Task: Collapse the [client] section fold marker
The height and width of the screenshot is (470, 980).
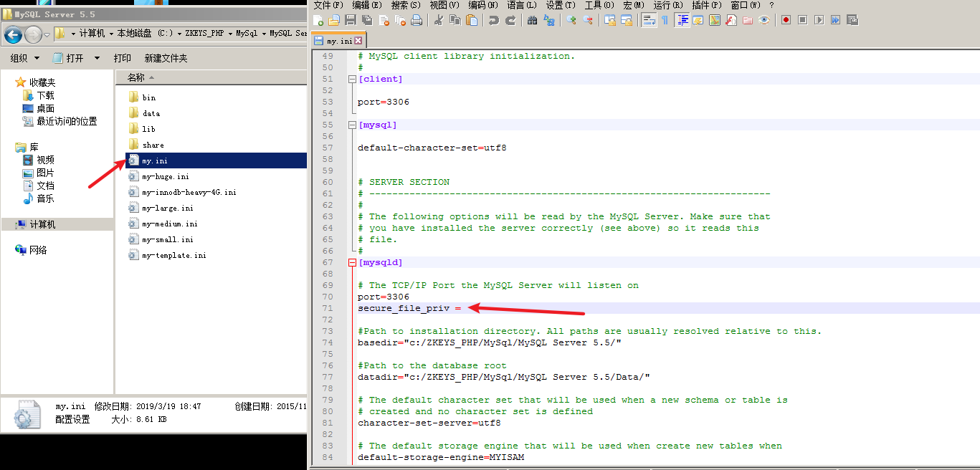Action: coord(351,79)
